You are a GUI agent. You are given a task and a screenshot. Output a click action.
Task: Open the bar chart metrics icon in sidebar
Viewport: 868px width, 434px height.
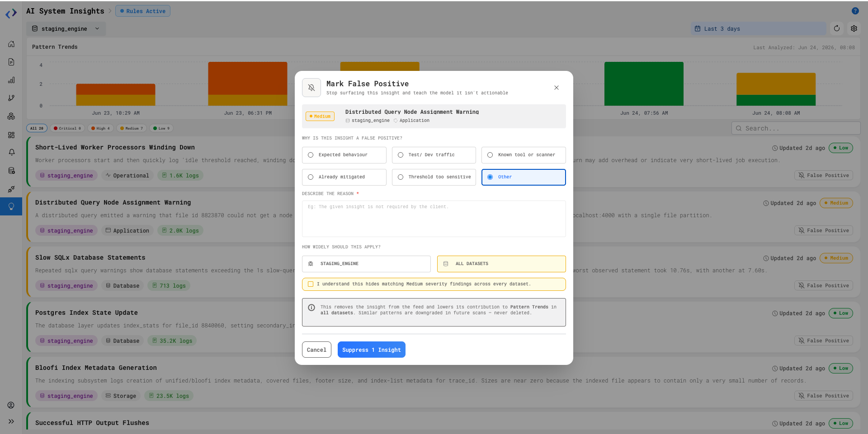click(x=11, y=80)
